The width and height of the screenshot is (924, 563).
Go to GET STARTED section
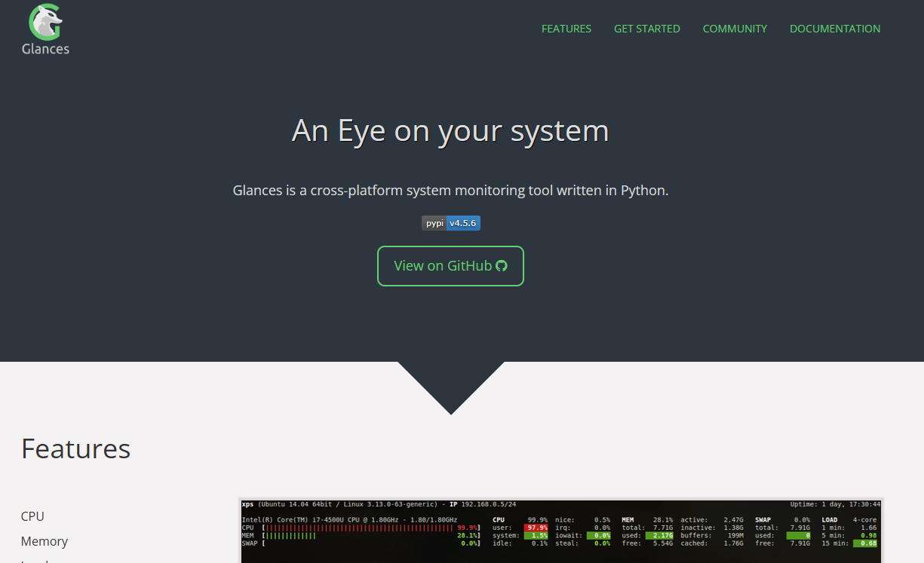coord(647,29)
